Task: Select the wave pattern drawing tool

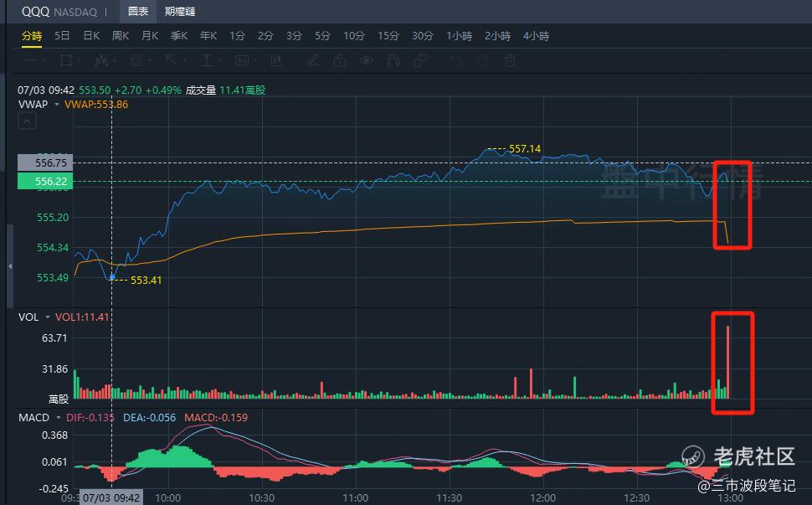Action: [101, 60]
